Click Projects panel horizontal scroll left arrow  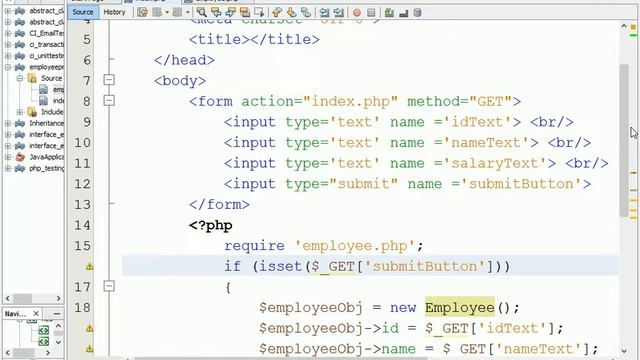click(x=8, y=298)
